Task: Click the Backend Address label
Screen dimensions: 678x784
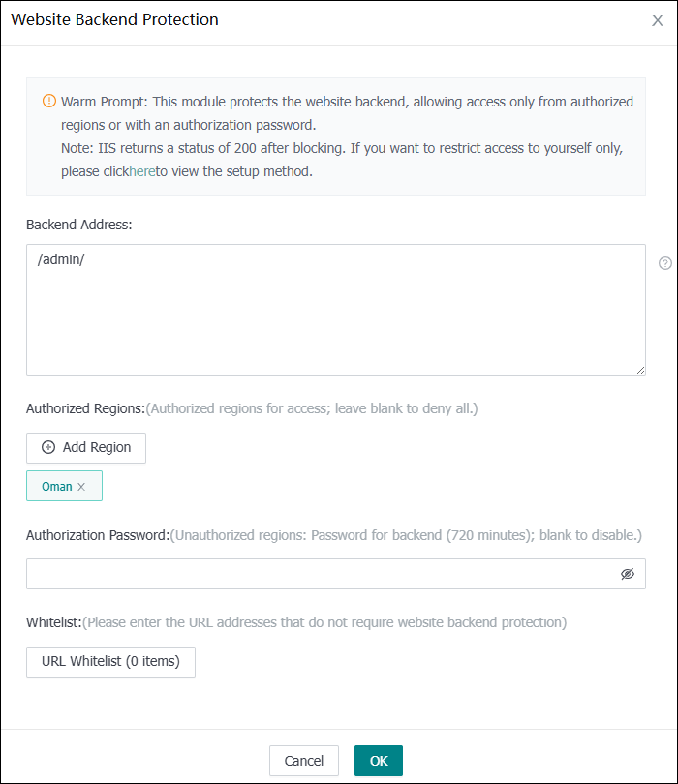Action: 78,225
